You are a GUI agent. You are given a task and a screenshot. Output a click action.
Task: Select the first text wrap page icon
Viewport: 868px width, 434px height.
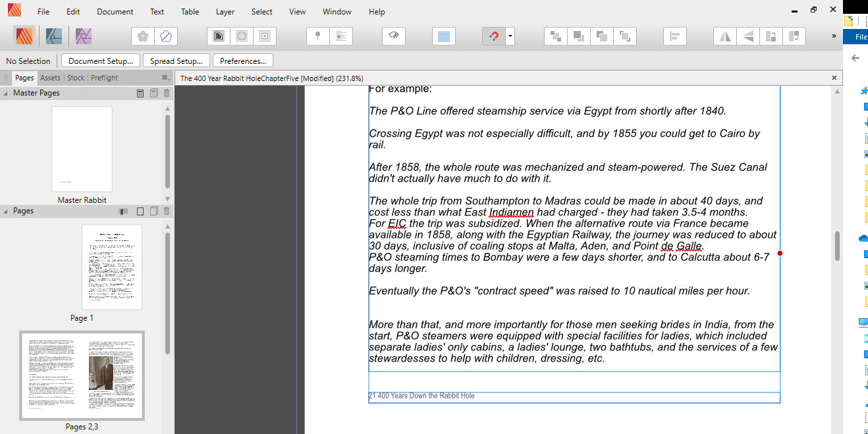pos(219,36)
